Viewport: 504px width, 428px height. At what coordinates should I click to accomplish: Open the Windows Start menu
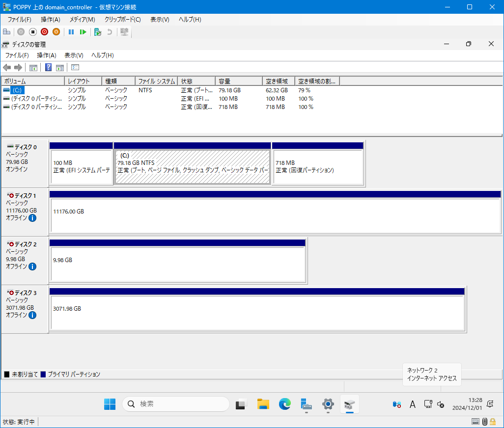tap(110, 404)
